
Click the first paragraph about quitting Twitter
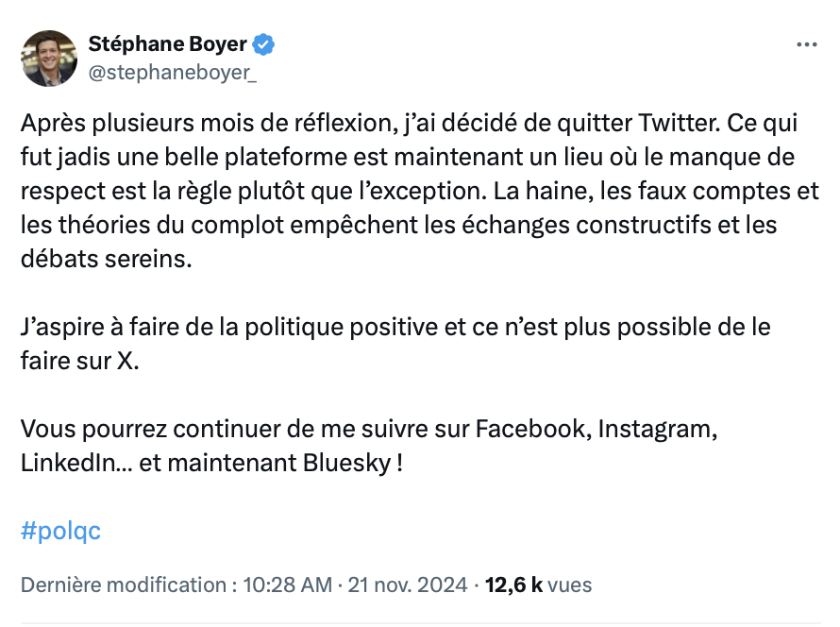click(x=420, y=191)
